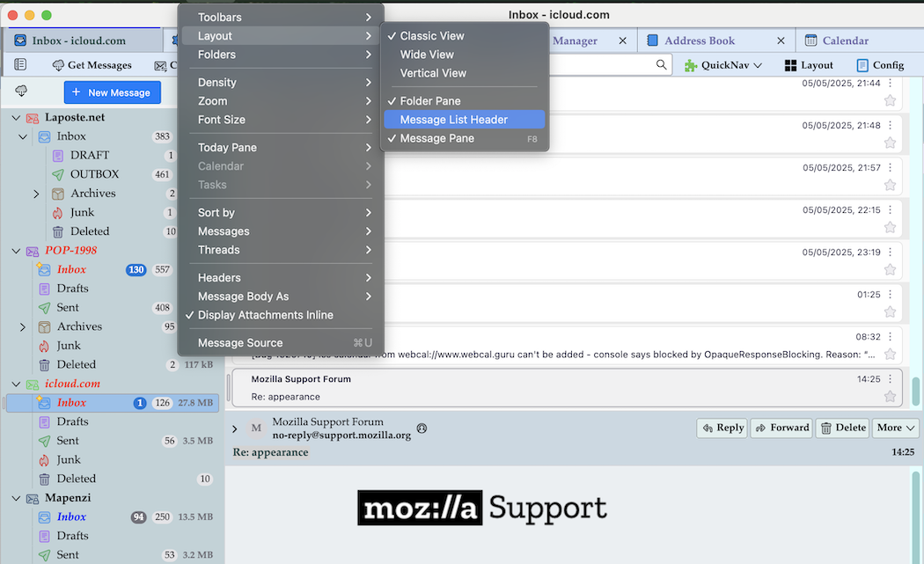This screenshot has width=924, height=564.
Task: Collapse the icloud.com account
Action: pyautogui.click(x=16, y=385)
